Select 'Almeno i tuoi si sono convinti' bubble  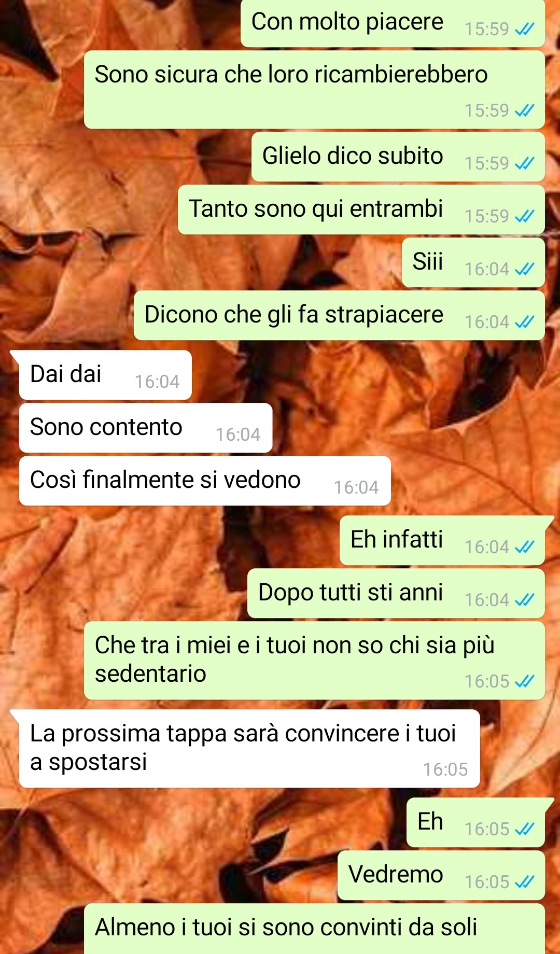click(314, 929)
